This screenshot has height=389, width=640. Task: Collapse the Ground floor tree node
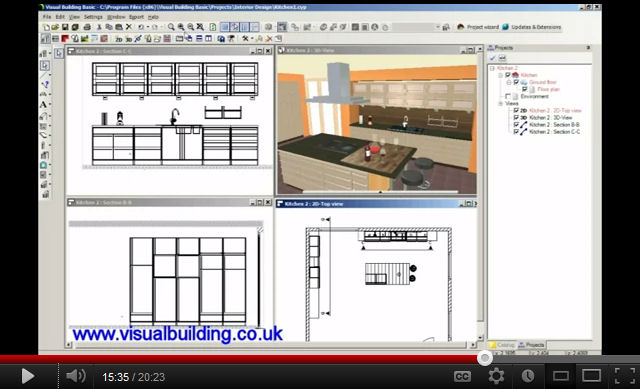point(509,82)
